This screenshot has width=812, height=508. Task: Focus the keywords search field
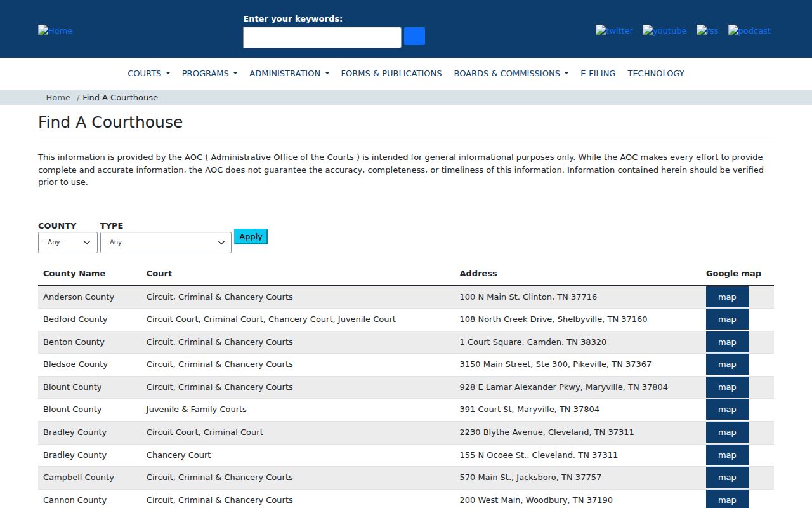322,37
